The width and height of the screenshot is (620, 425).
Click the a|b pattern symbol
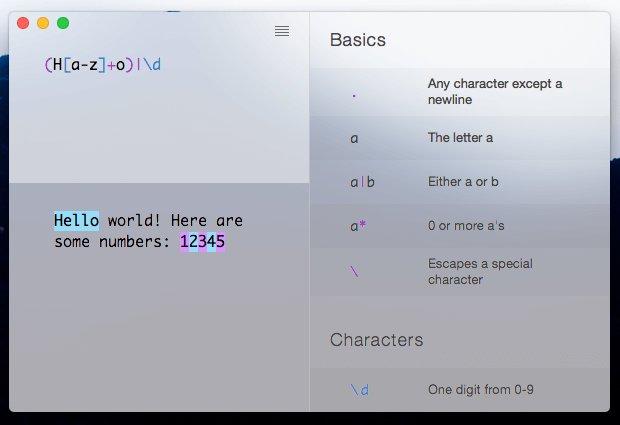pos(362,182)
